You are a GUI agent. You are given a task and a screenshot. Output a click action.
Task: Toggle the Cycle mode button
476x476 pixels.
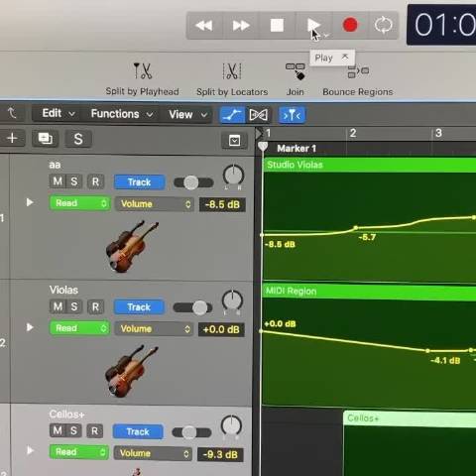point(383,25)
